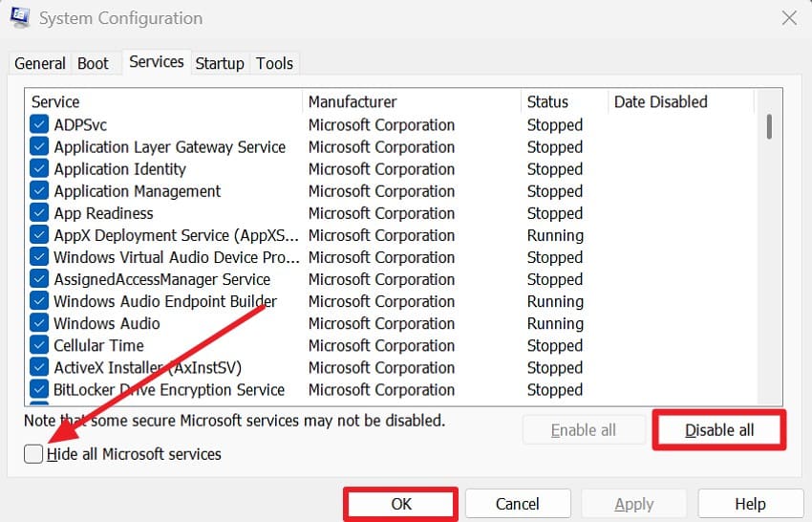Select the AppX Deployment Service name

(x=176, y=235)
